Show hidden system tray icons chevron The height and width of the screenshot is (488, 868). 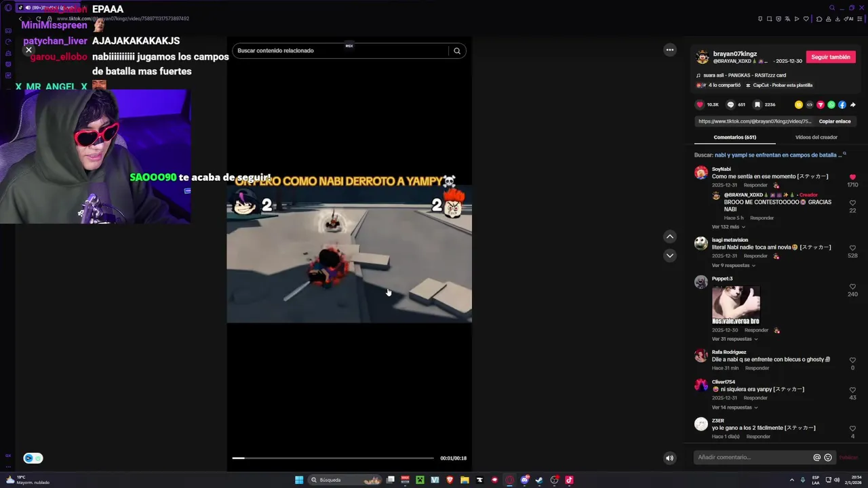click(x=793, y=480)
